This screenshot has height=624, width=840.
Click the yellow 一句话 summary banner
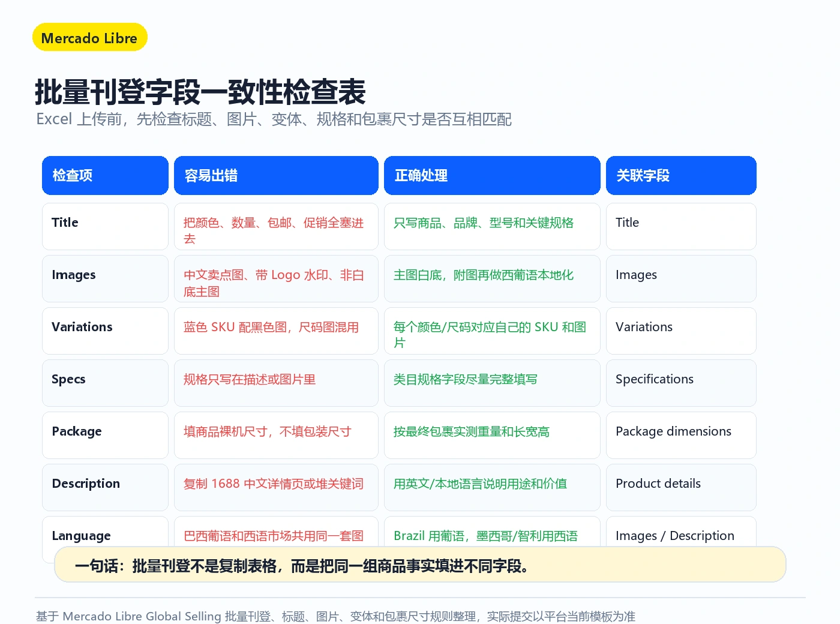tap(420, 565)
